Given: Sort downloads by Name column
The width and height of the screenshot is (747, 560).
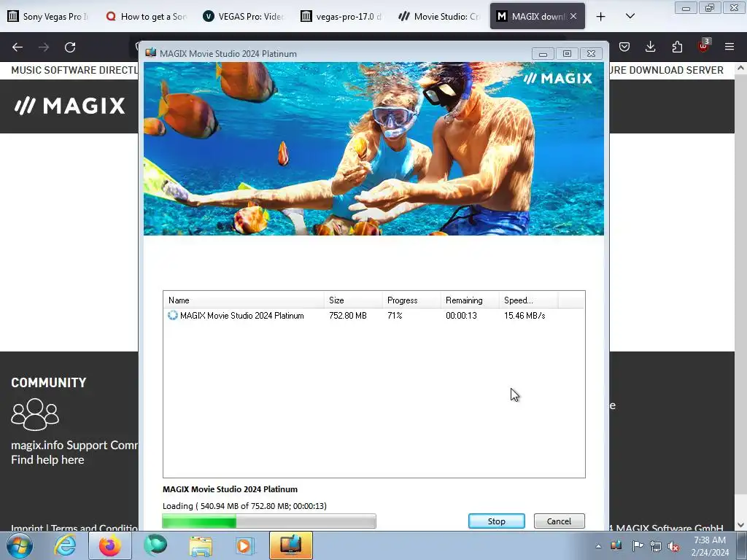Looking at the screenshot, I should pyautogui.click(x=244, y=300).
